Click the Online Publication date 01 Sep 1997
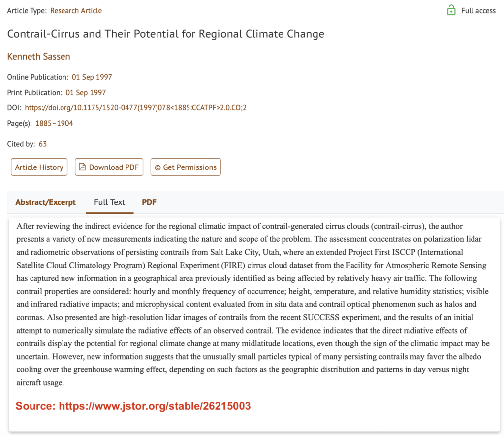Viewport: 504px width, 435px height. [92, 77]
